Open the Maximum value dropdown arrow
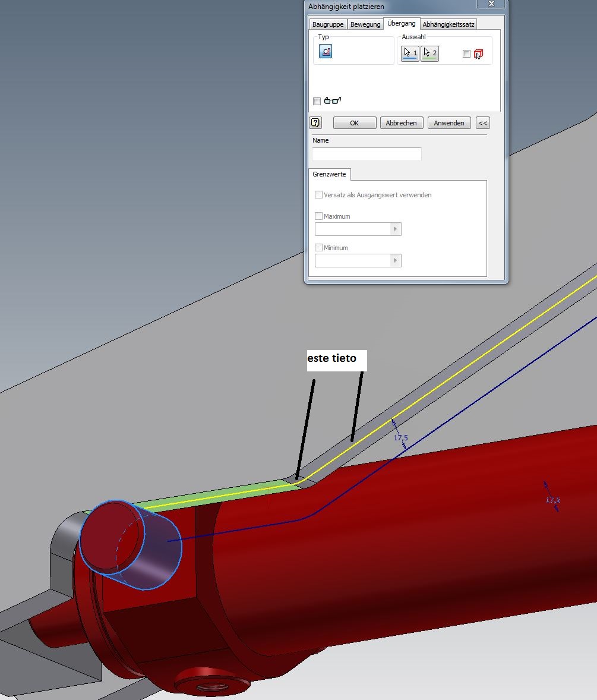597x700 pixels. click(x=395, y=229)
